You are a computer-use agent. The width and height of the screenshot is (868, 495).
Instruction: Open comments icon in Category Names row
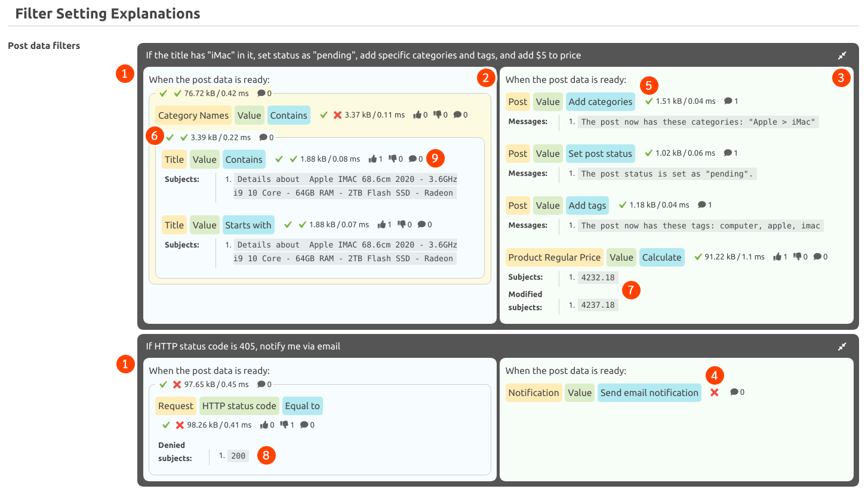[458, 115]
